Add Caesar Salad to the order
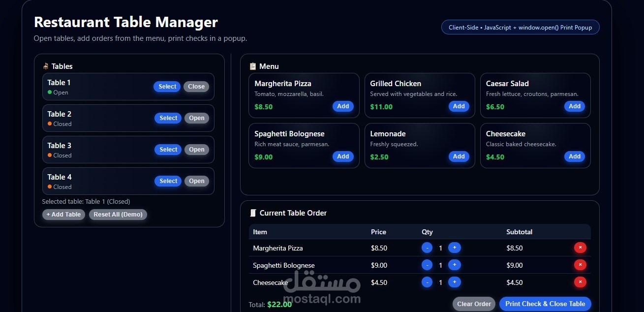Image resolution: width=644 pixels, height=312 pixels. click(575, 106)
